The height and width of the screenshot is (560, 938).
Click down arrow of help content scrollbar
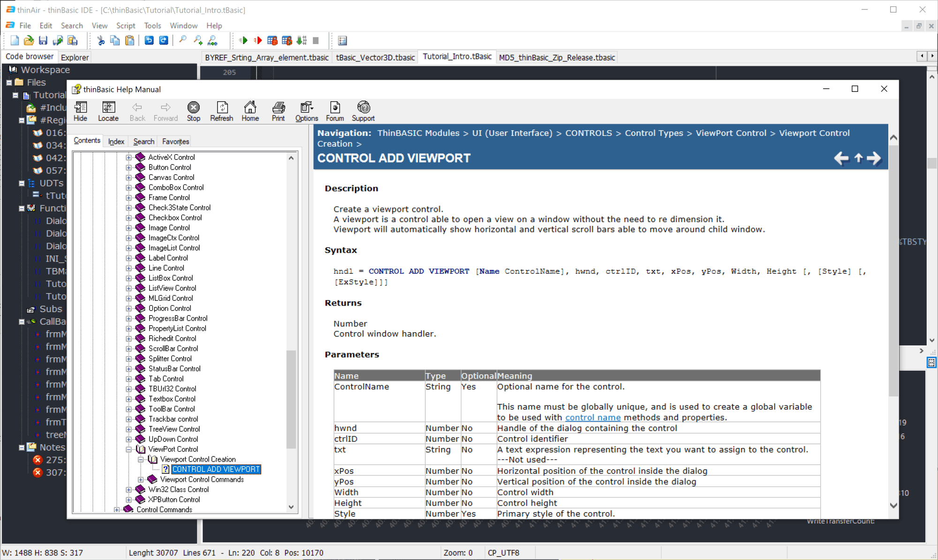tap(893, 505)
